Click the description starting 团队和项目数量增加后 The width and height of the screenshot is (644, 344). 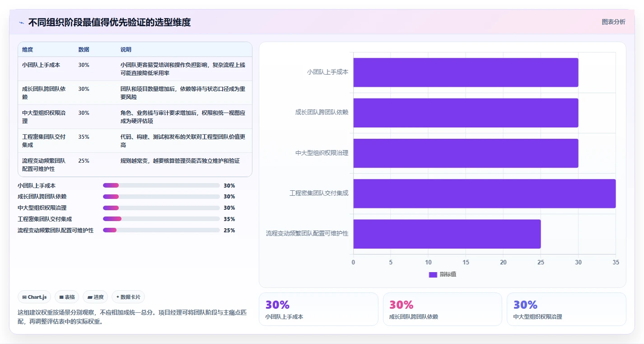(x=183, y=93)
